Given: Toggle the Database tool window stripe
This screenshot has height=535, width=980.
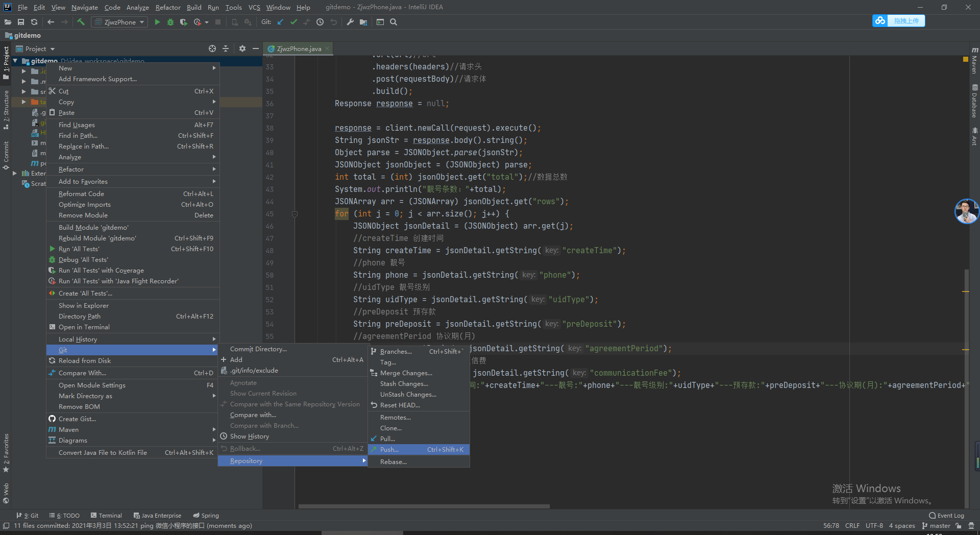Looking at the screenshot, I should (x=974, y=101).
